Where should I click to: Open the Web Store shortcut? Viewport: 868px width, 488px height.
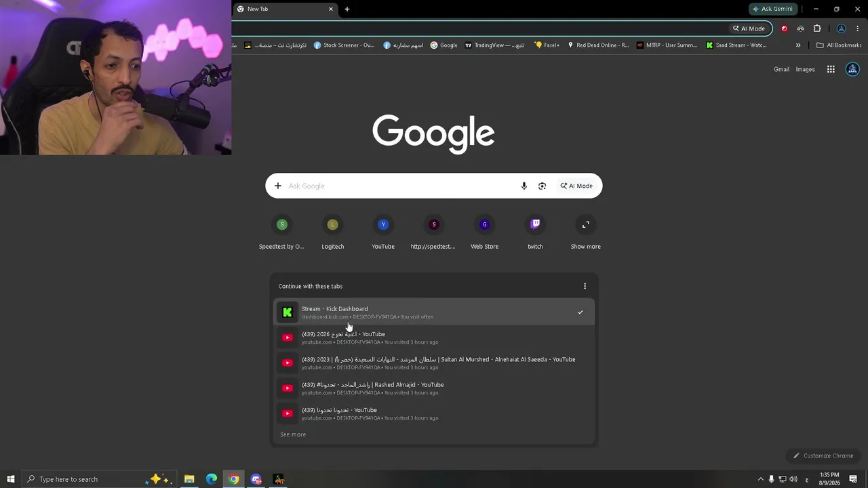pos(484,232)
